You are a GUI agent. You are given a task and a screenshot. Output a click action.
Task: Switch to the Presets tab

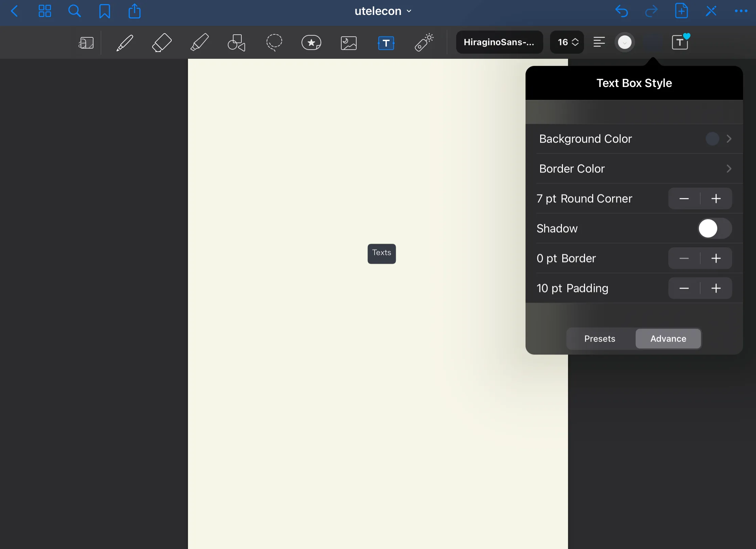[x=600, y=339]
